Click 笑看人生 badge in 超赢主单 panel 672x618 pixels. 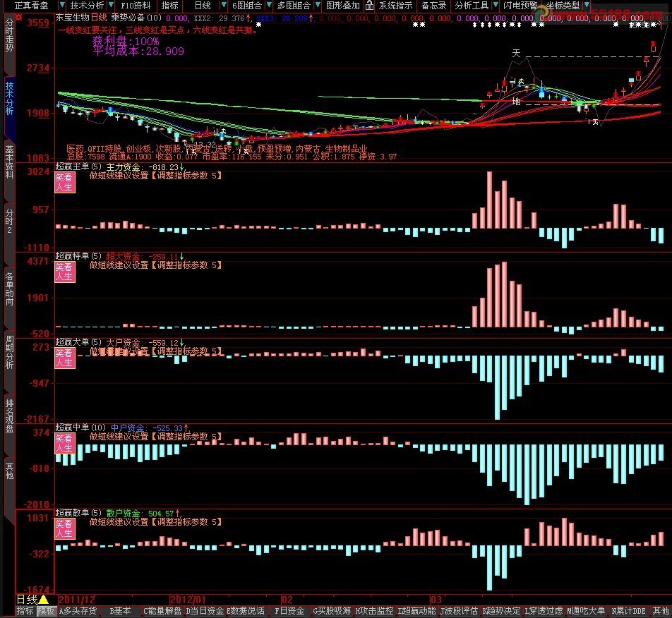(65, 182)
